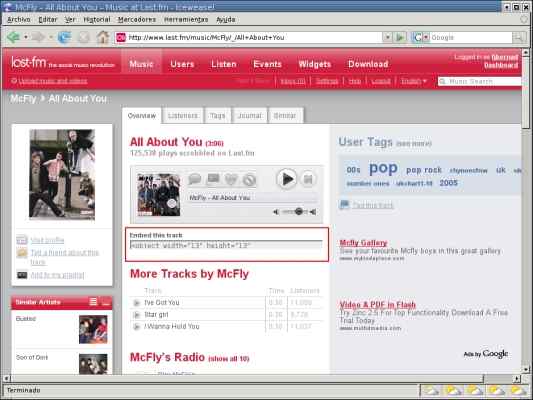
Task: Click the Tag this track icon
Action: (344, 205)
